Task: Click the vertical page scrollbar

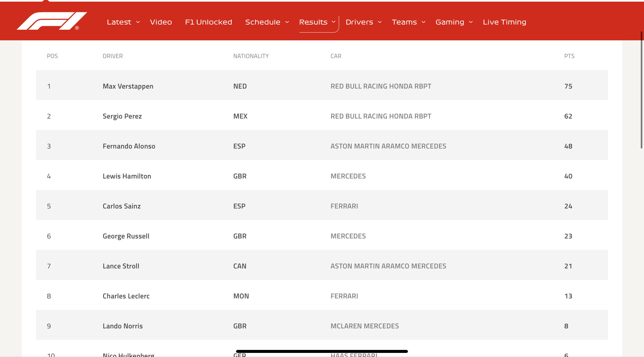Action: (x=641, y=90)
